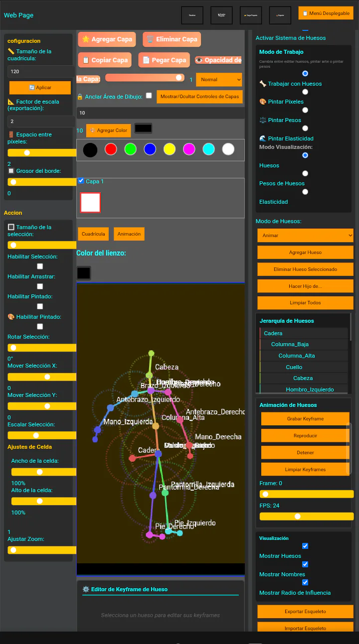Record a keyframe with Grabar Keyframe
This screenshot has width=359, height=644.
pos(305,419)
